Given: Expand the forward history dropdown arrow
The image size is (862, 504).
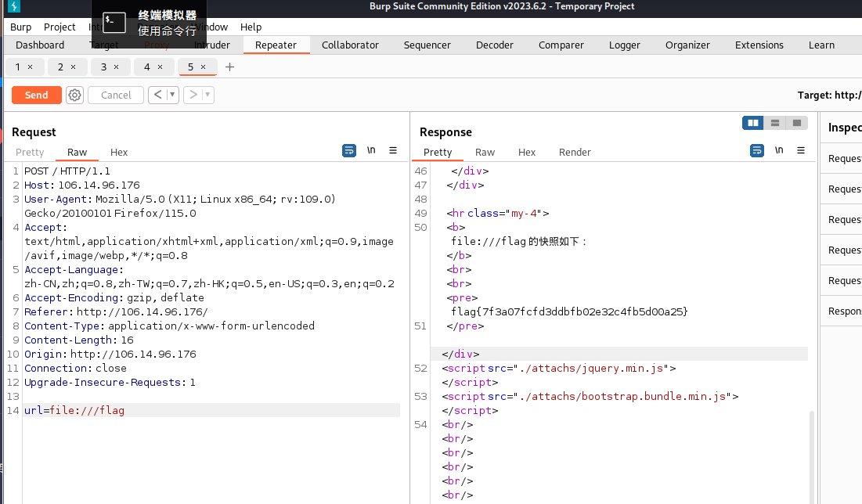Looking at the screenshot, I should click(207, 95).
